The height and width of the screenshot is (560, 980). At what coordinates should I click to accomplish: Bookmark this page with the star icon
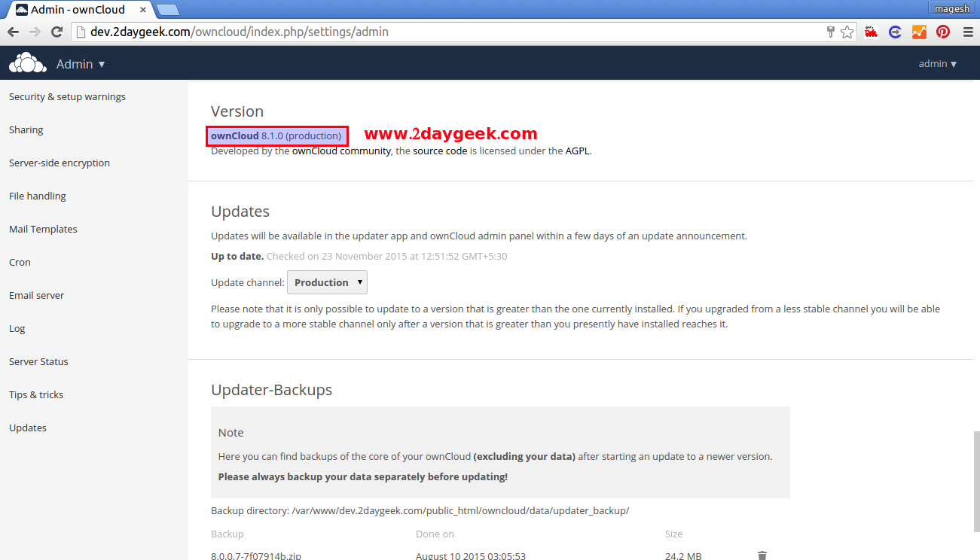coord(847,32)
